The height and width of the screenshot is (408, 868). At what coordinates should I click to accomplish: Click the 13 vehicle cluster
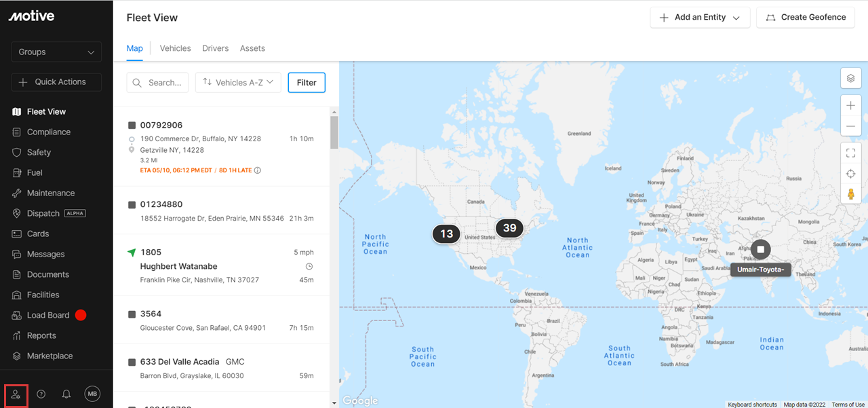[x=446, y=234]
